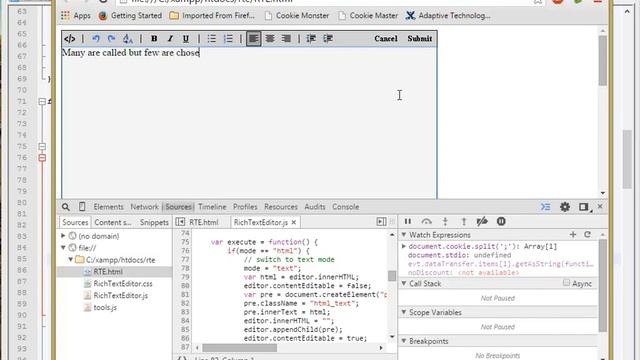Open the Cookie Master bookmark
Image resolution: width=640 pixels, height=360 pixels.
click(368, 16)
